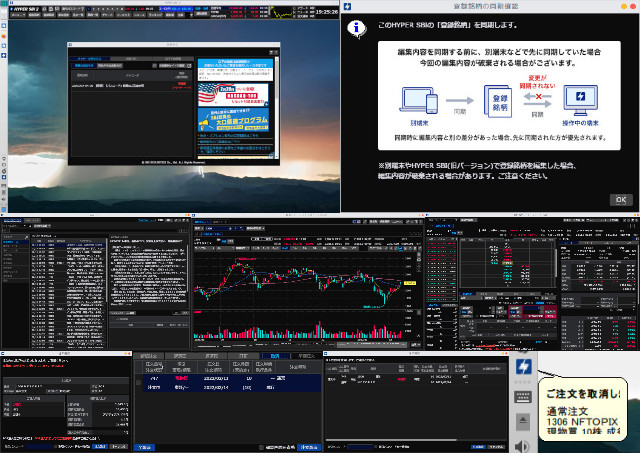Click the 別端末 label in sync dialog
This screenshot has width=640, height=453.
pos(419,123)
